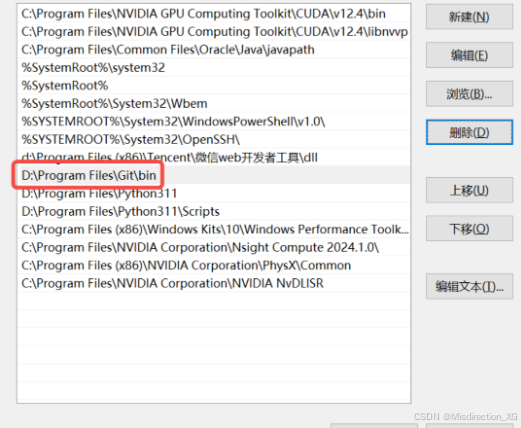Select the CUDA\v12.4\bin path entry
The width and height of the screenshot is (521, 428).
(214, 14)
